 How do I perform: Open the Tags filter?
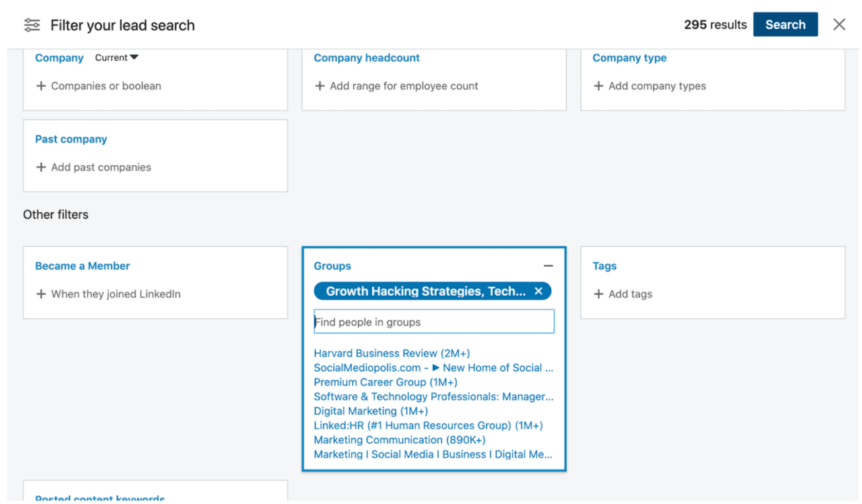pos(604,266)
